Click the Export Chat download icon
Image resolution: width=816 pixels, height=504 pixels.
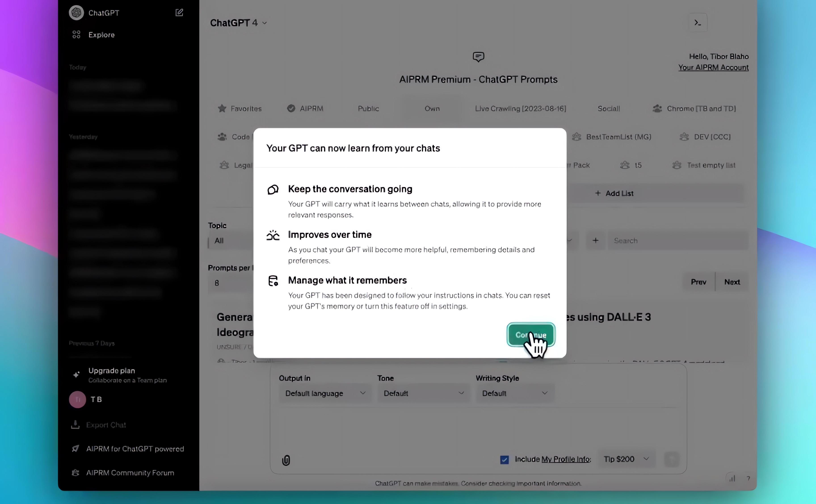75,425
